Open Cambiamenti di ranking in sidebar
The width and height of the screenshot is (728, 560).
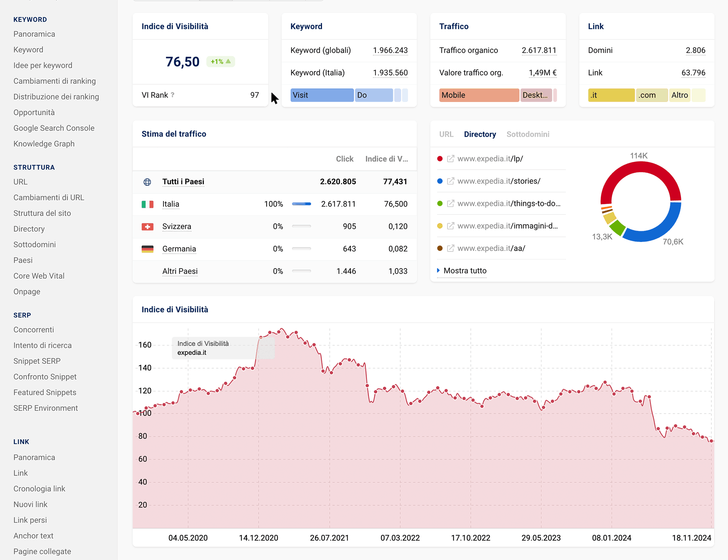pyautogui.click(x=55, y=81)
